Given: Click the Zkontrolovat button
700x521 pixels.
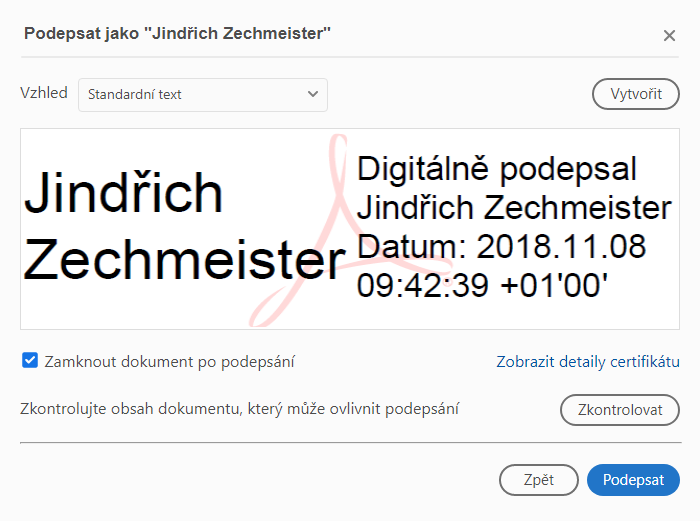Looking at the screenshot, I should pos(620,410).
